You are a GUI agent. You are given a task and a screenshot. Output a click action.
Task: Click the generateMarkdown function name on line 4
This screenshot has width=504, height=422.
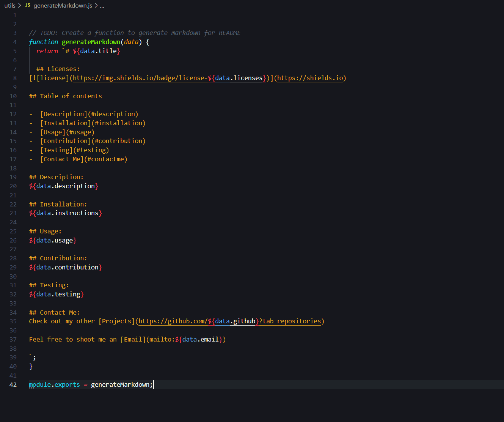pos(91,42)
